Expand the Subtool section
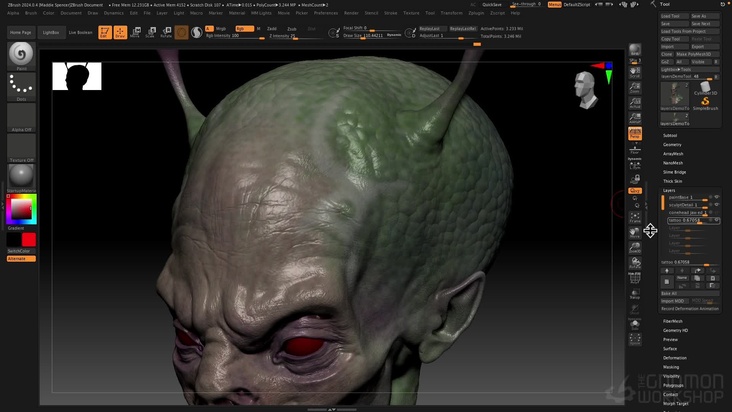Image resolution: width=732 pixels, height=412 pixels. tap(670, 135)
